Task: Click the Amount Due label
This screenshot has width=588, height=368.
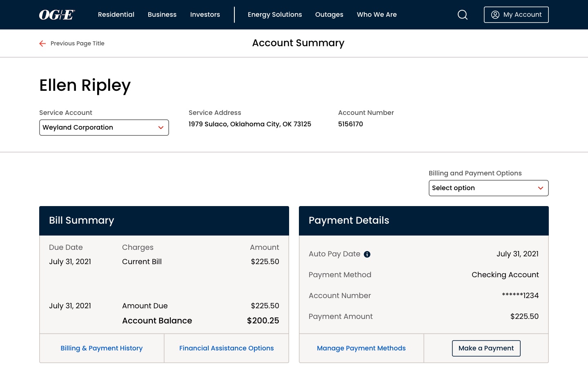Action: [x=145, y=306]
